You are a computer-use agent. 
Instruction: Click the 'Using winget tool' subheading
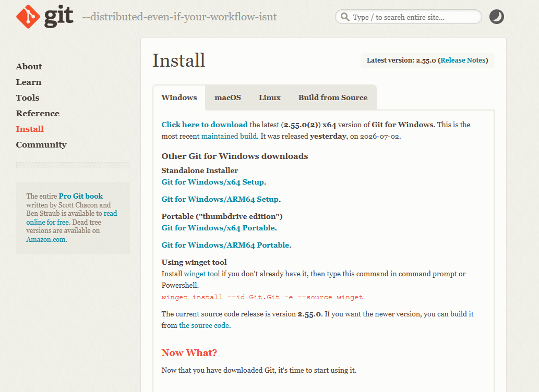click(194, 262)
